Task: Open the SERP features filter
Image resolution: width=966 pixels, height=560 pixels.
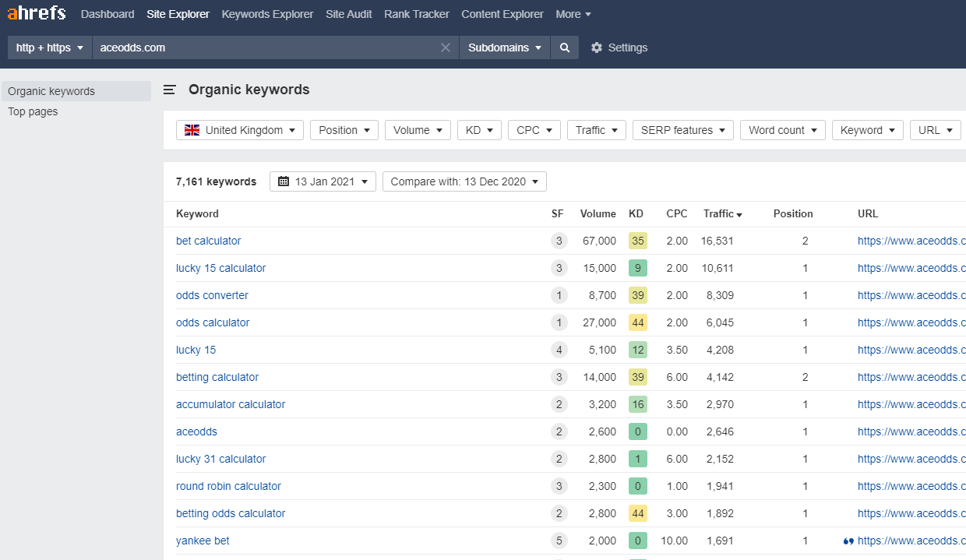Action: tap(682, 130)
